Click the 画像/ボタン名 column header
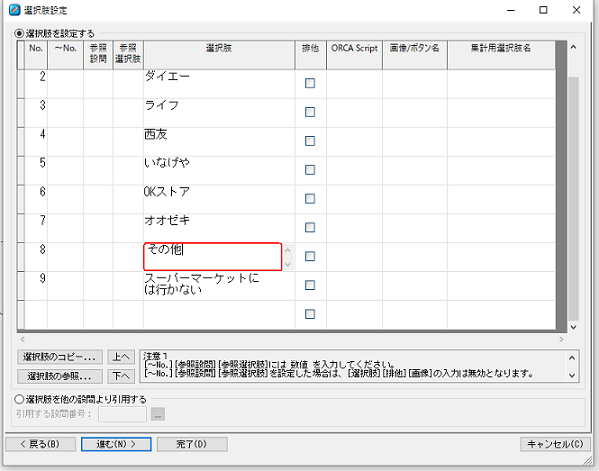Screen dimensions: 599x471 (x=415, y=55)
